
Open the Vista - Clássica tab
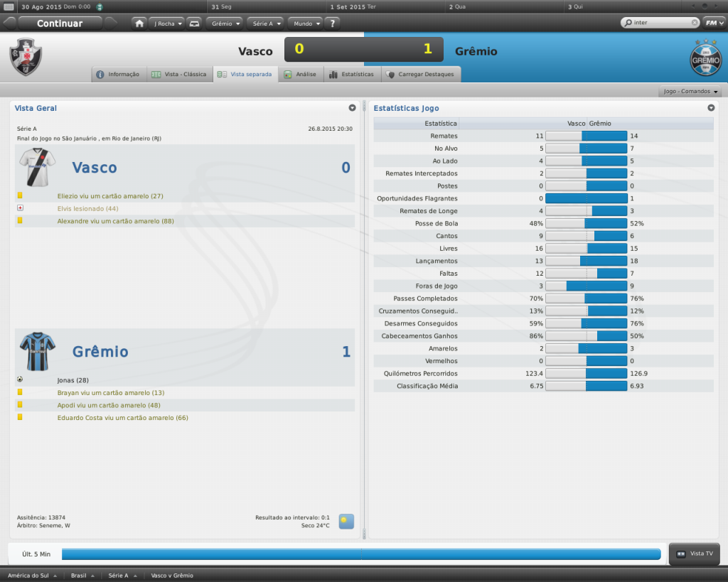point(179,74)
